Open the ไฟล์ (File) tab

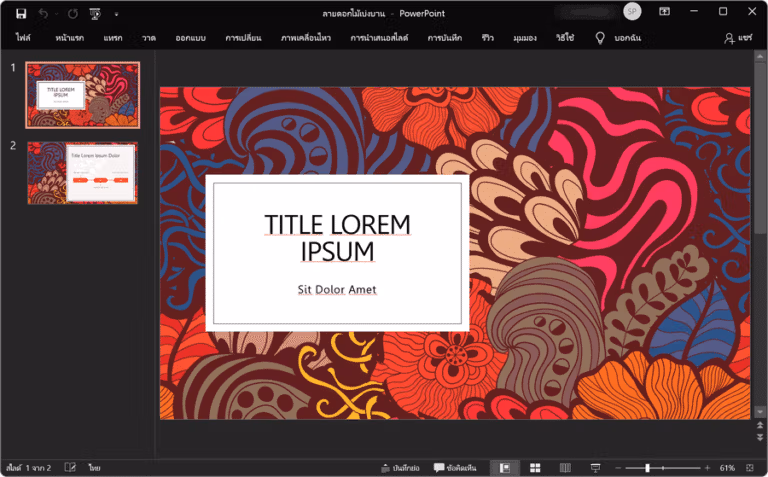pyautogui.click(x=23, y=38)
